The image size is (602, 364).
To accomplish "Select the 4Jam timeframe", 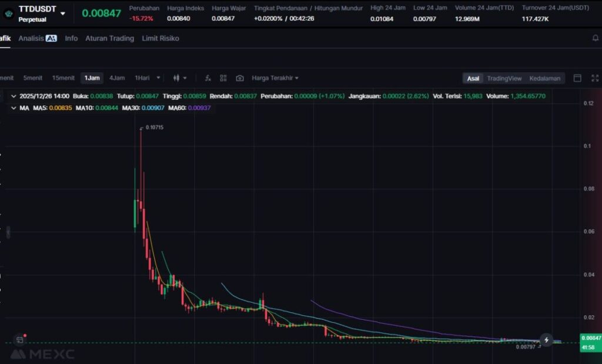I will (x=117, y=78).
